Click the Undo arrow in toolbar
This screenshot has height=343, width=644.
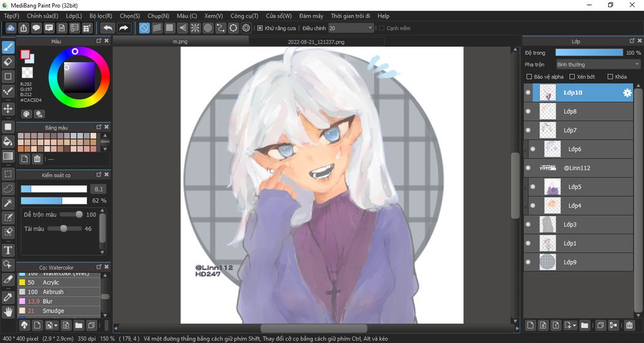click(x=108, y=28)
